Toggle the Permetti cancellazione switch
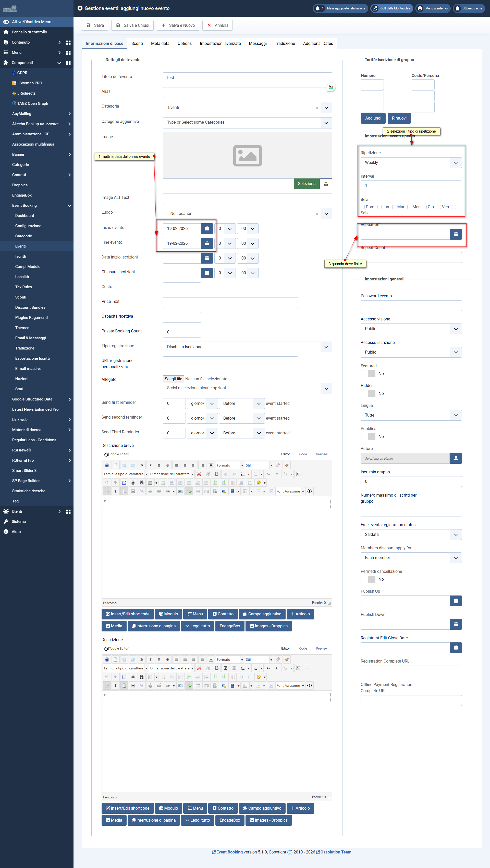Image resolution: width=490 pixels, height=868 pixels. tap(367, 579)
